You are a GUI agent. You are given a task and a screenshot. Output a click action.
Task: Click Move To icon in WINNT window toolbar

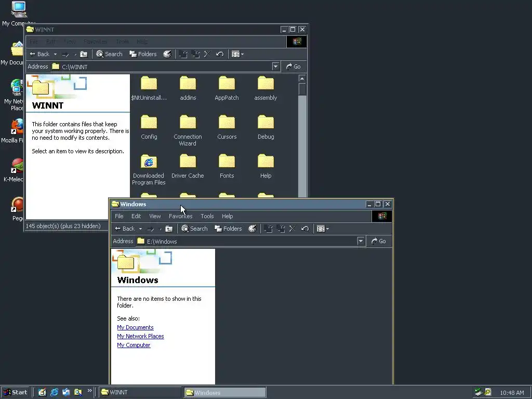click(x=183, y=54)
